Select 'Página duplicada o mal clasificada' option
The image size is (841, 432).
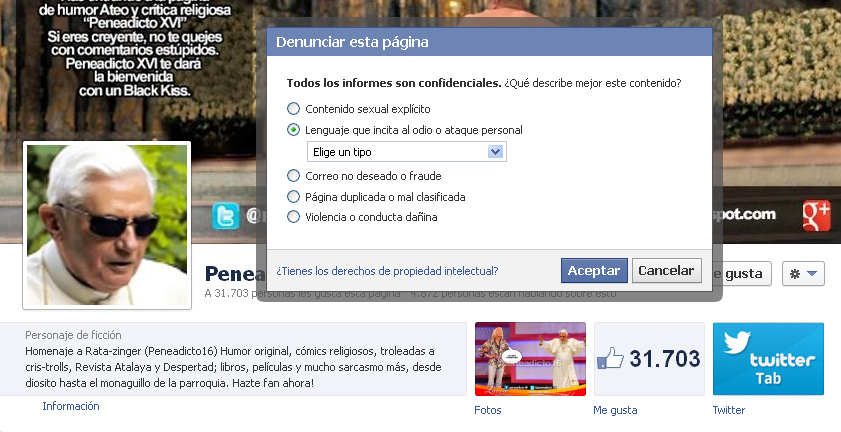293,196
